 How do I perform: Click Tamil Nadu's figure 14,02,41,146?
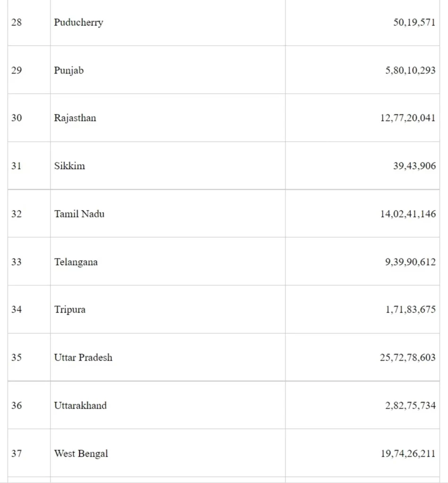[408, 214]
